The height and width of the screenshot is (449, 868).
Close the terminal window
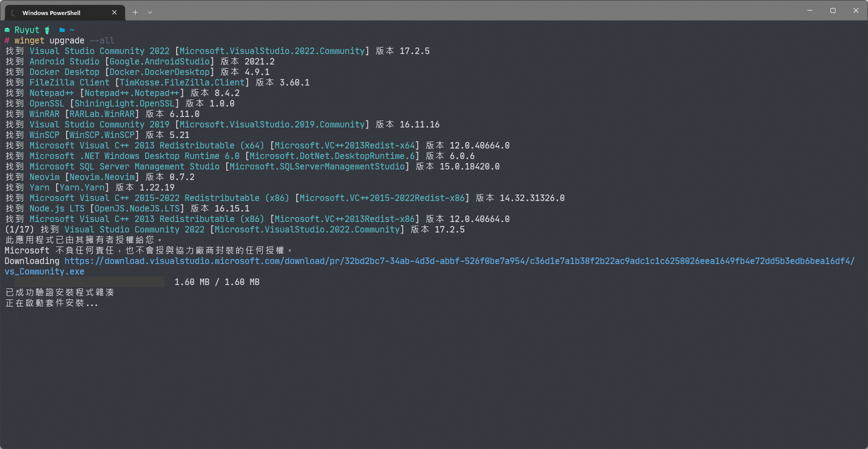click(856, 10)
